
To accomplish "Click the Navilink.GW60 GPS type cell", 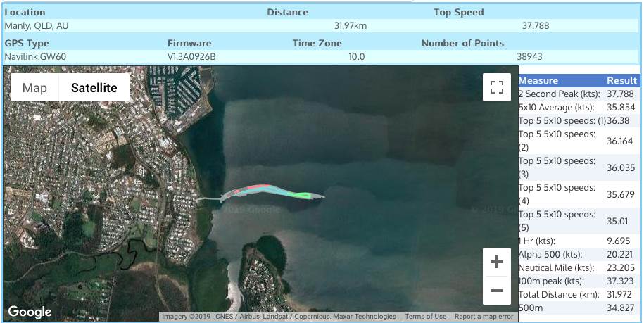I will (35, 56).
